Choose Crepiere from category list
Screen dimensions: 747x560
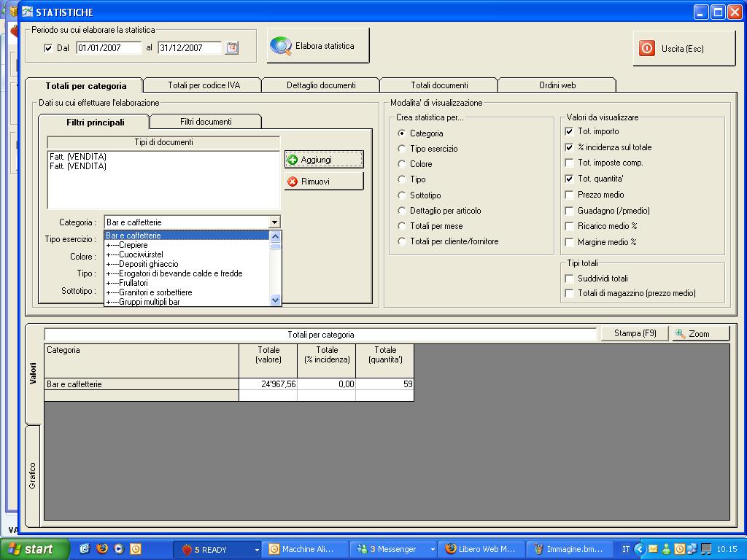click(x=187, y=245)
